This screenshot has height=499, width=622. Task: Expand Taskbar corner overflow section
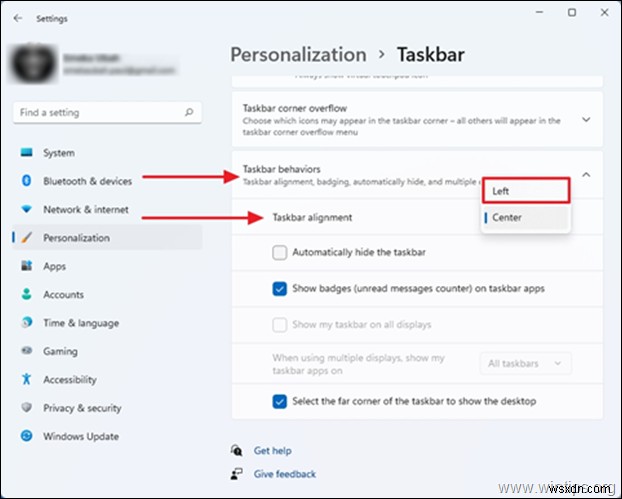[586, 119]
